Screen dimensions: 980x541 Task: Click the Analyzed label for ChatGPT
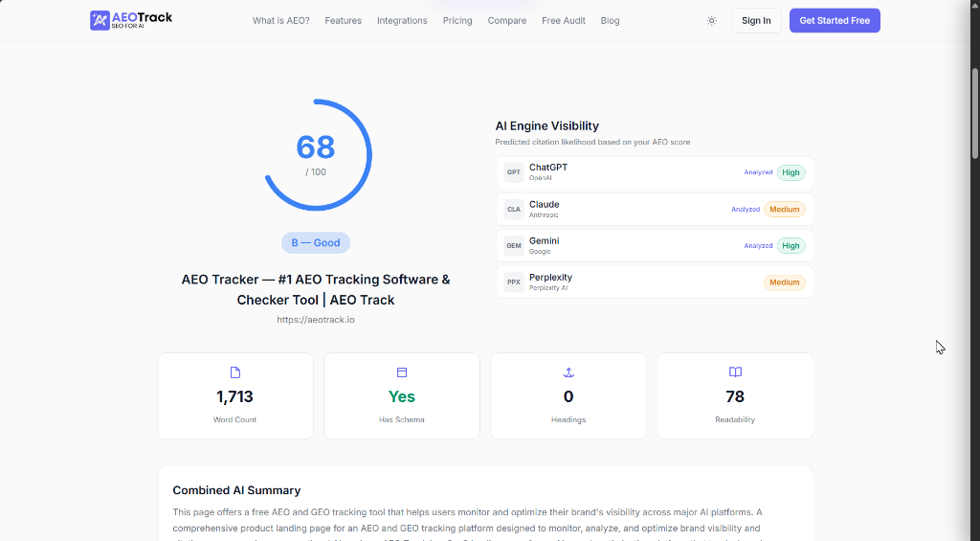coord(758,172)
